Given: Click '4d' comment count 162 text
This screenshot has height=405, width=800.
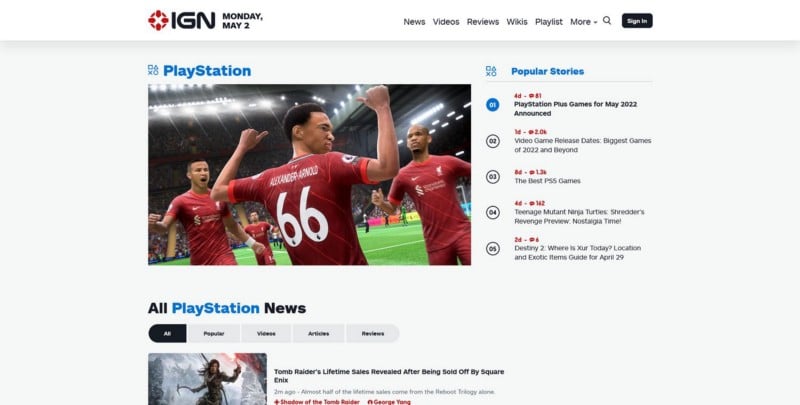Looking at the screenshot, I should point(529,203).
